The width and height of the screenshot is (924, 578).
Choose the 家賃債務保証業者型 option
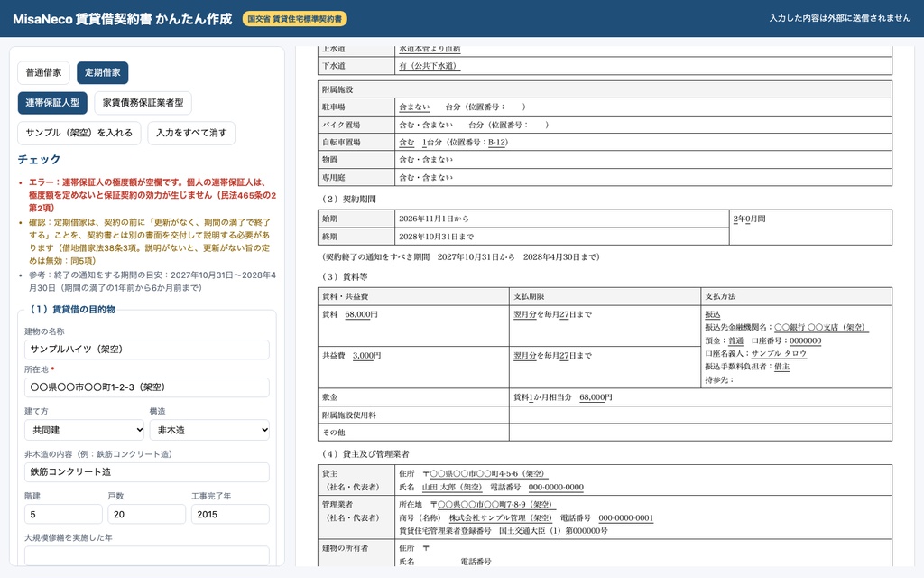click(x=143, y=103)
